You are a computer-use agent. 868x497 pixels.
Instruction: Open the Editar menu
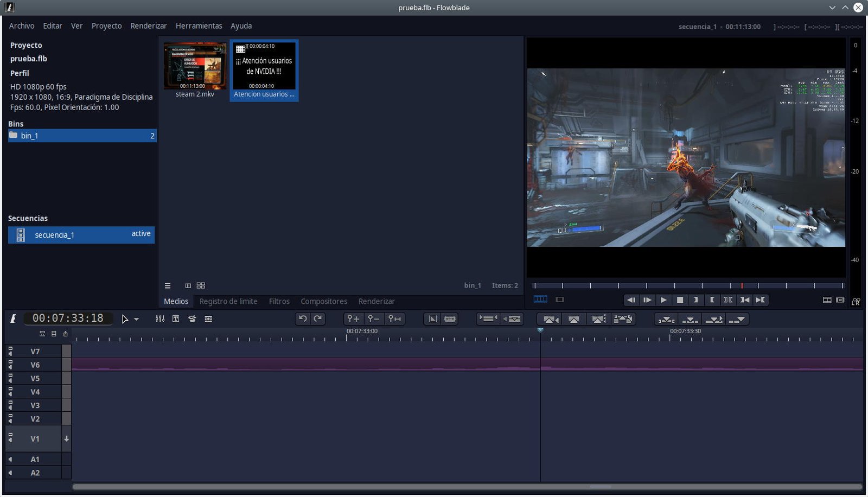[x=53, y=26]
